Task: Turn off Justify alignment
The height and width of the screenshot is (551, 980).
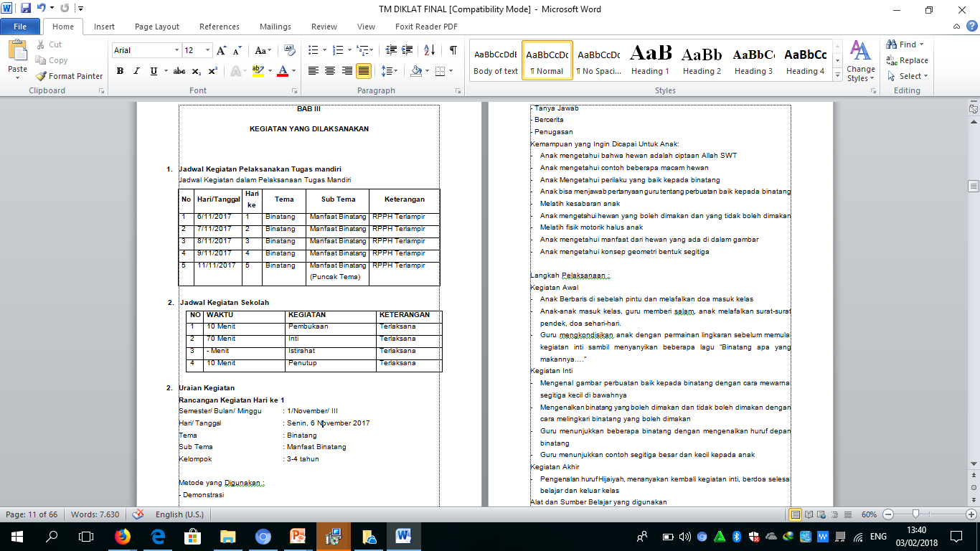Action: pos(364,71)
